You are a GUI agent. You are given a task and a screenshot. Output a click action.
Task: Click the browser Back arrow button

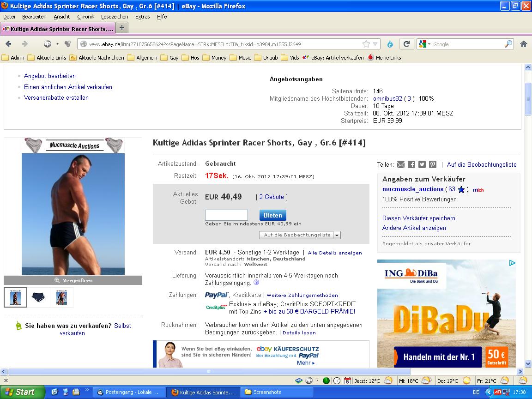pyautogui.click(x=9, y=44)
